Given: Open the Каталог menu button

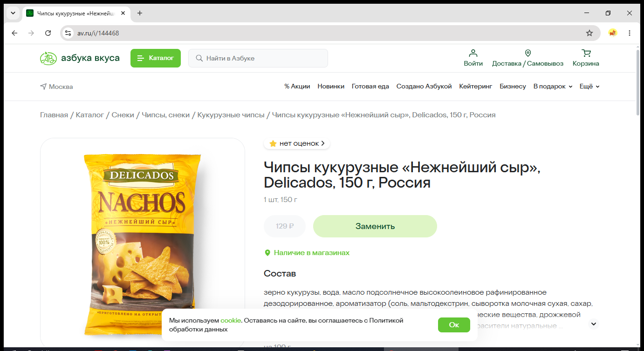Looking at the screenshot, I should pos(155,58).
